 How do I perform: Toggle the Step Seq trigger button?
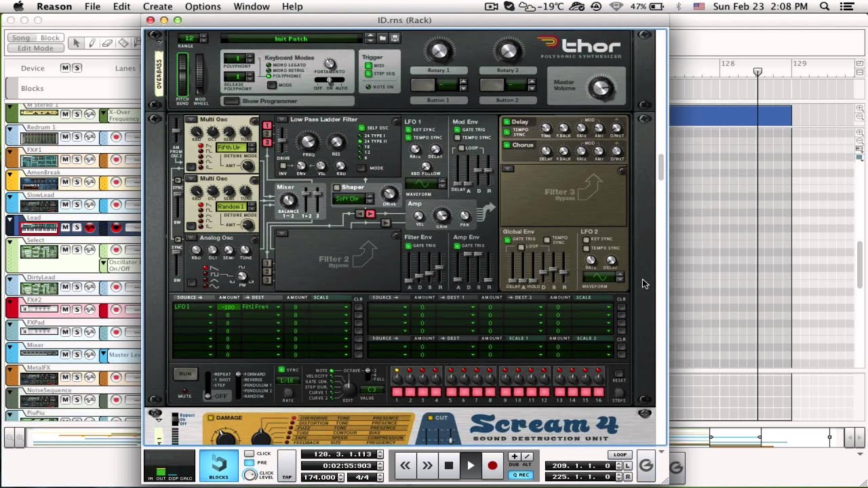(x=368, y=73)
